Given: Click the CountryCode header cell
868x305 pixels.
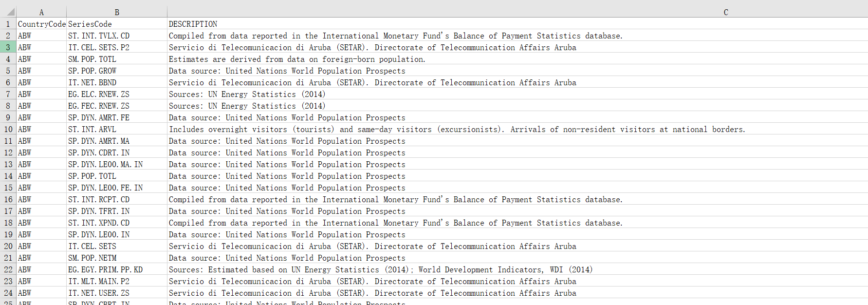Looking at the screenshot, I should tap(42, 24).
